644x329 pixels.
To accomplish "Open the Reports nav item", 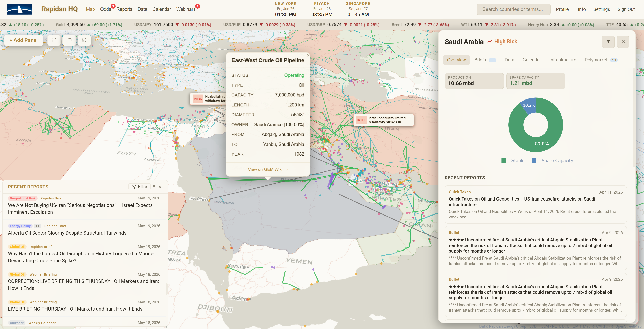I will pos(124,9).
